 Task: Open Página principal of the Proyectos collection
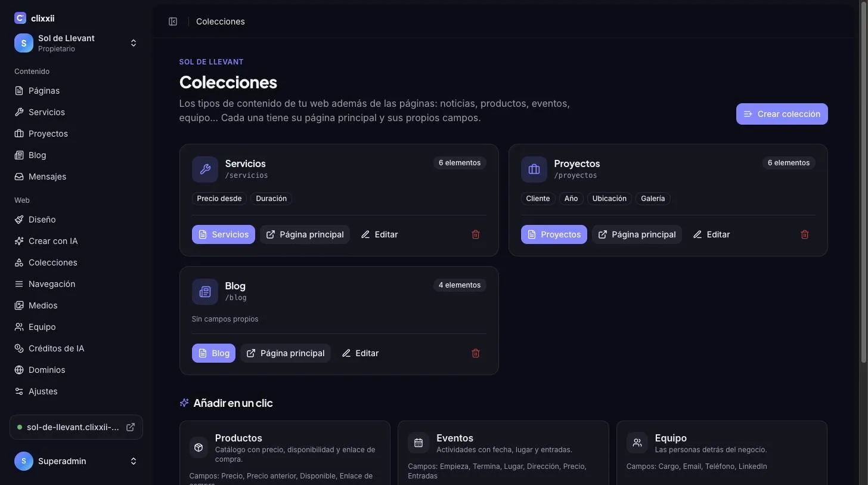click(x=637, y=234)
